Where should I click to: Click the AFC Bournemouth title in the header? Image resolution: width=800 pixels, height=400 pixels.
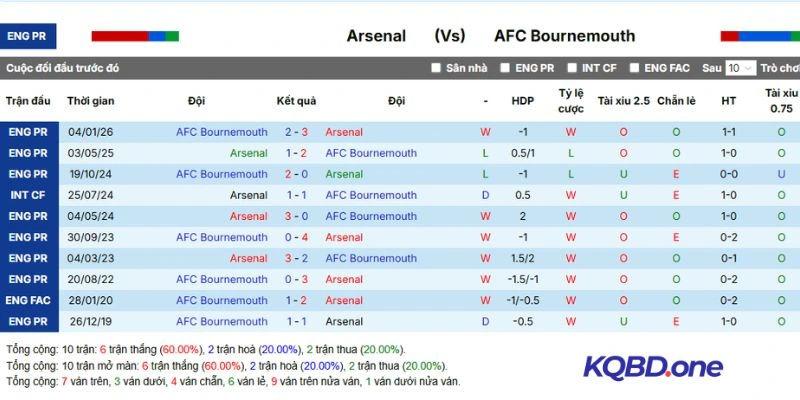click(564, 36)
